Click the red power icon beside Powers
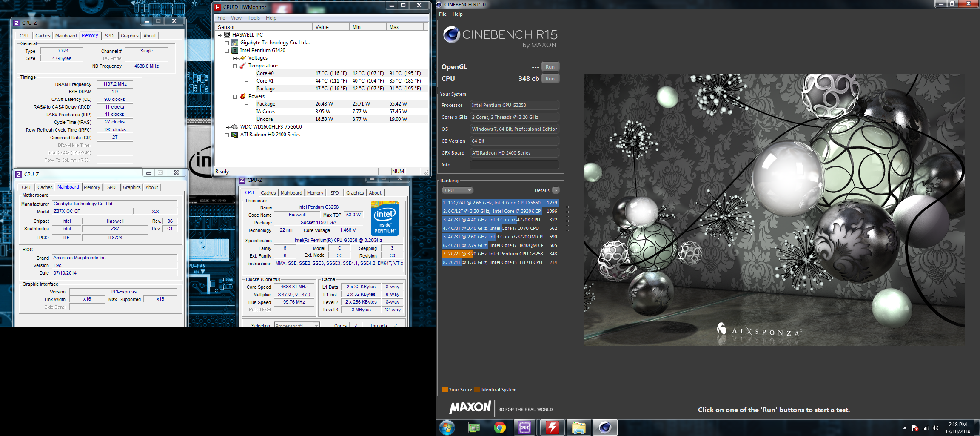Image resolution: width=980 pixels, height=436 pixels. pos(243,96)
